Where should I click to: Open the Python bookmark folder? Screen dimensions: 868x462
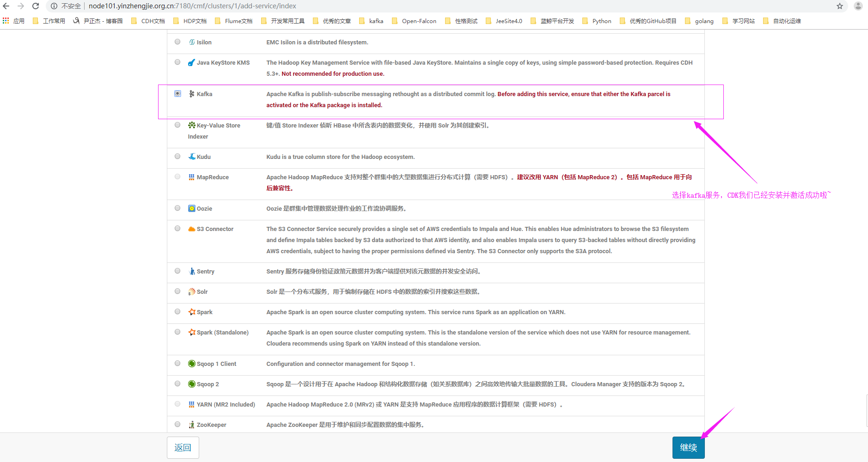[597, 21]
